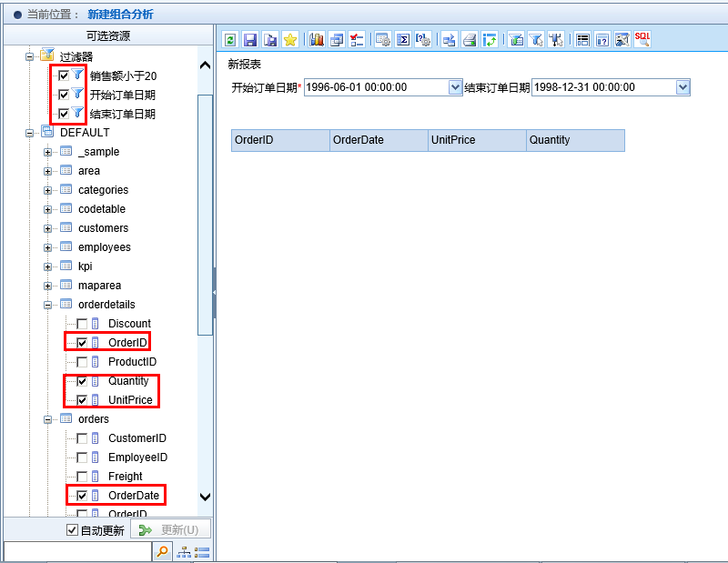Click the stacked windows view icon
Image resolution: width=728 pixels, height=563 pixels.
pos(337,40)
